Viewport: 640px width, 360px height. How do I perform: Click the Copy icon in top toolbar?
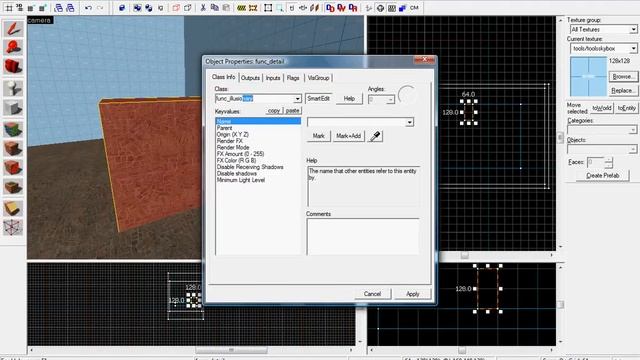[x=214, y=8]
